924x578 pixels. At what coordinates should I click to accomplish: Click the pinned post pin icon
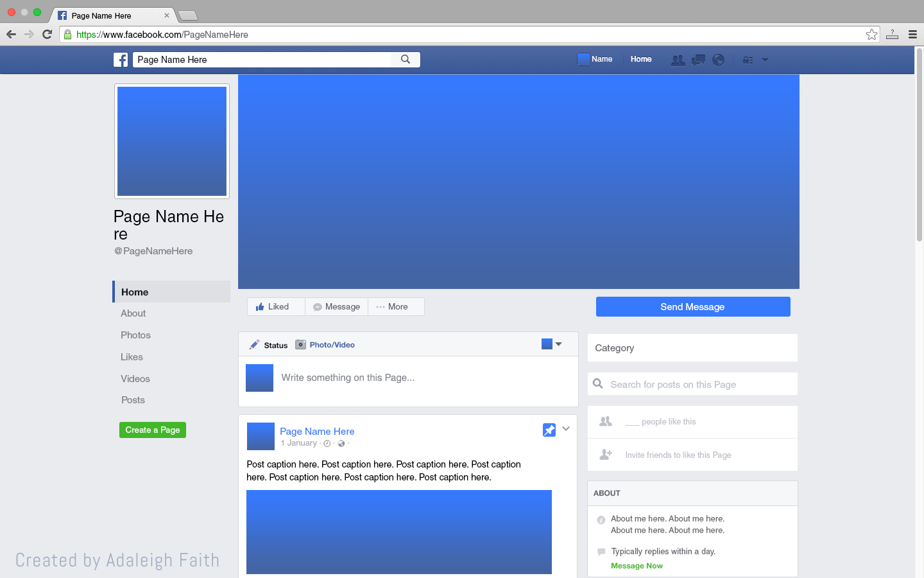(549, 430)
